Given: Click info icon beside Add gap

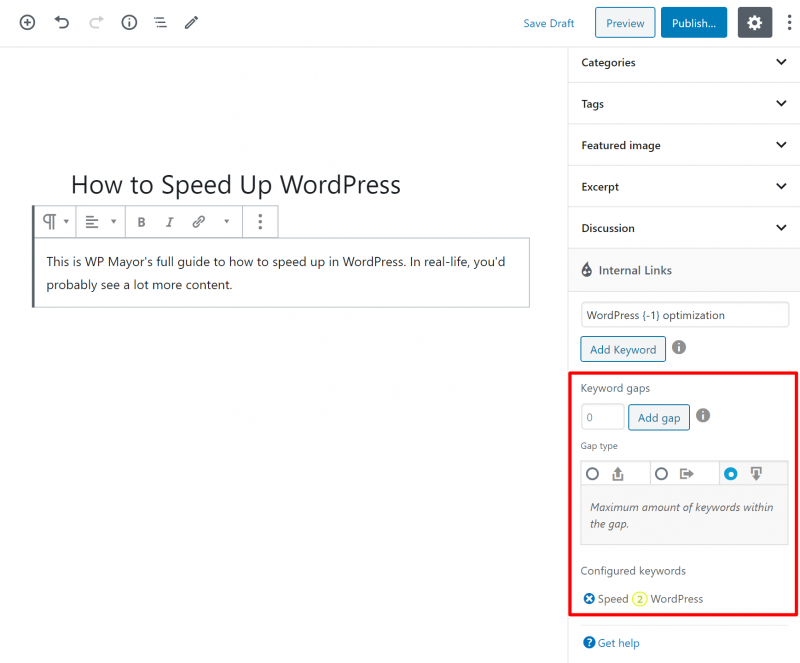Looking at the screenshot, I should click(703, 415).
